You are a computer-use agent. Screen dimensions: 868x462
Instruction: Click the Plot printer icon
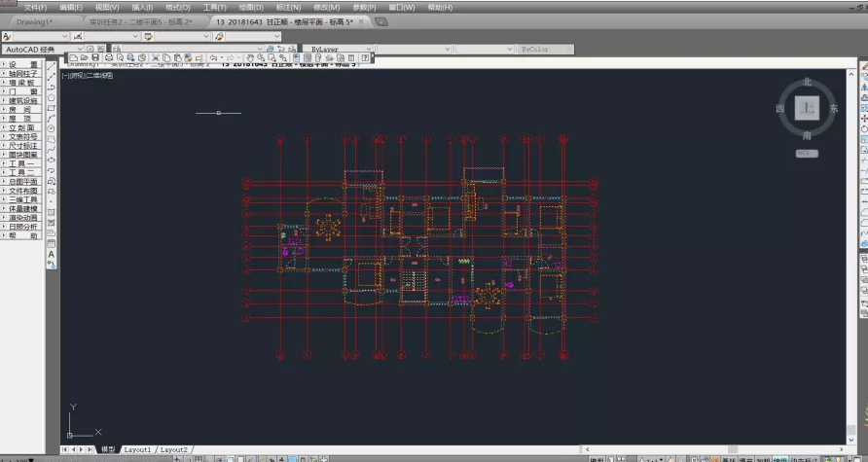[x=109, y=57]
